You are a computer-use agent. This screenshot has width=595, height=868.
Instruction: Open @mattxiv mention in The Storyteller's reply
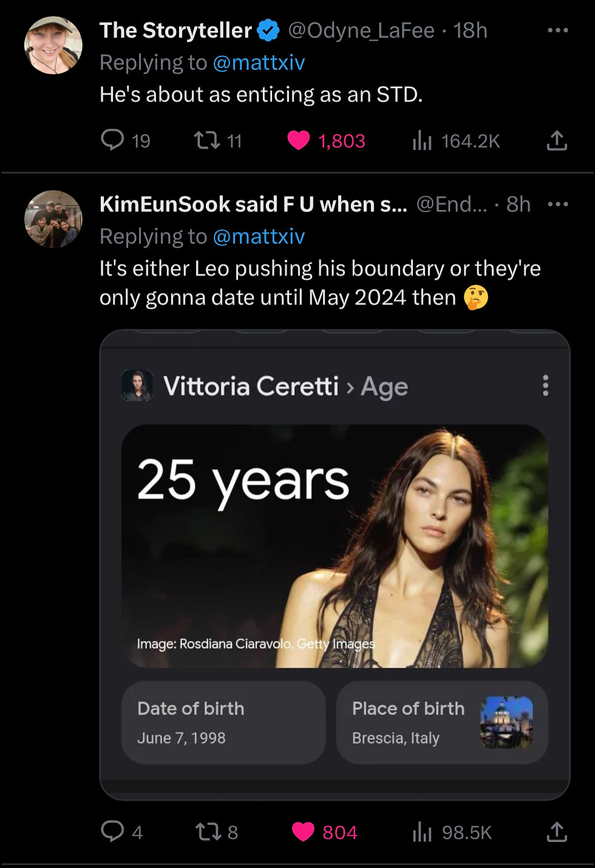coord(259,63)
